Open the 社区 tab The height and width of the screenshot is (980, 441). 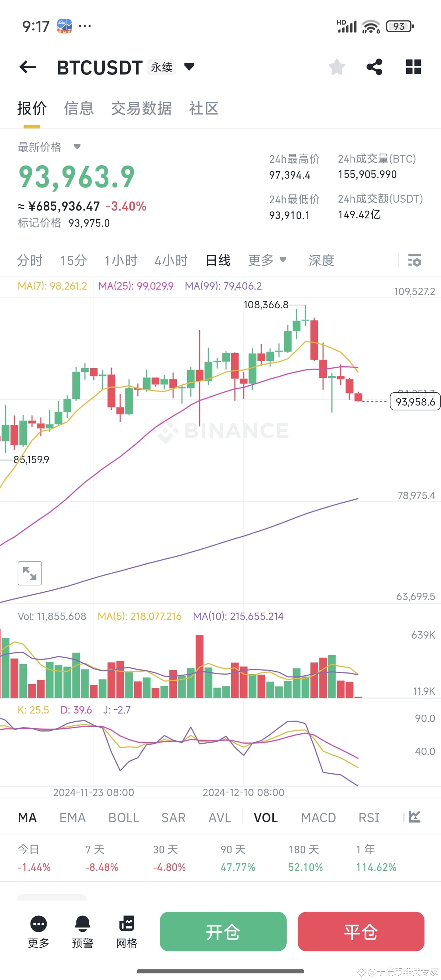pos(203,108)
